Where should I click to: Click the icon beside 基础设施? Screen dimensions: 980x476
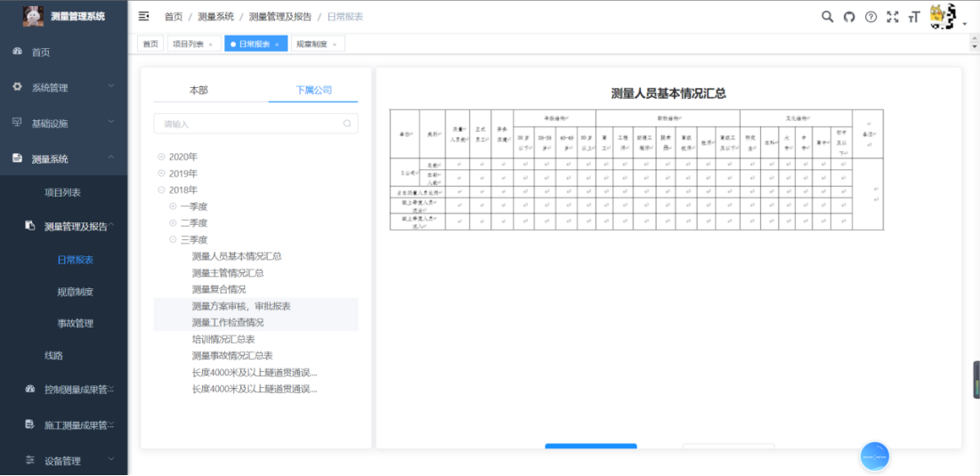pos(17,123)
